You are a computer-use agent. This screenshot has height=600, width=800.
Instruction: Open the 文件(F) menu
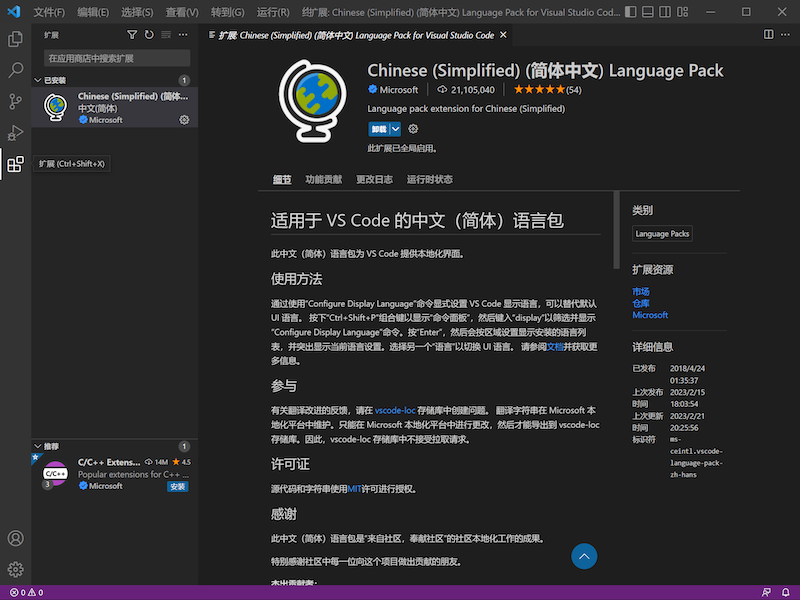coord(48,12)
